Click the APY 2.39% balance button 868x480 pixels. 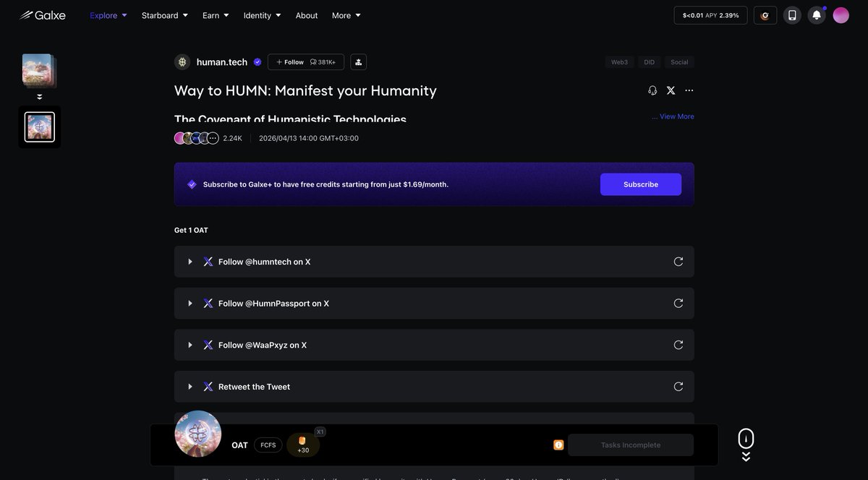click(710, 15)
